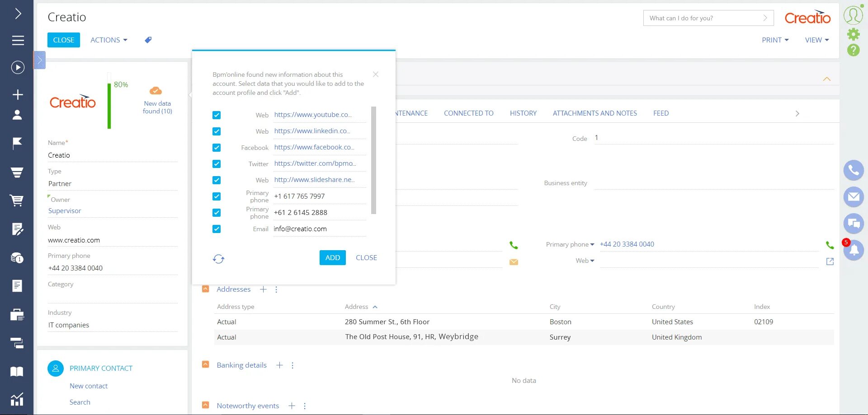Open the twitter.com/bpmo link
This screenshot has height=415, width=868.
pos(315,163)
